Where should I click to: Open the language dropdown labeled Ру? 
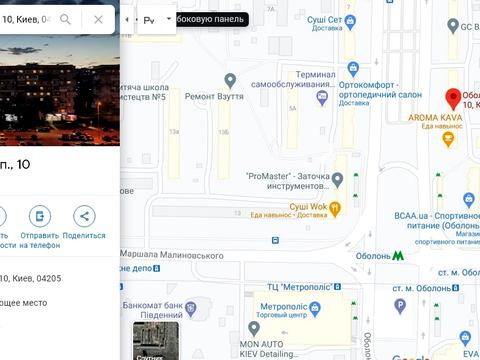point(157,20)
